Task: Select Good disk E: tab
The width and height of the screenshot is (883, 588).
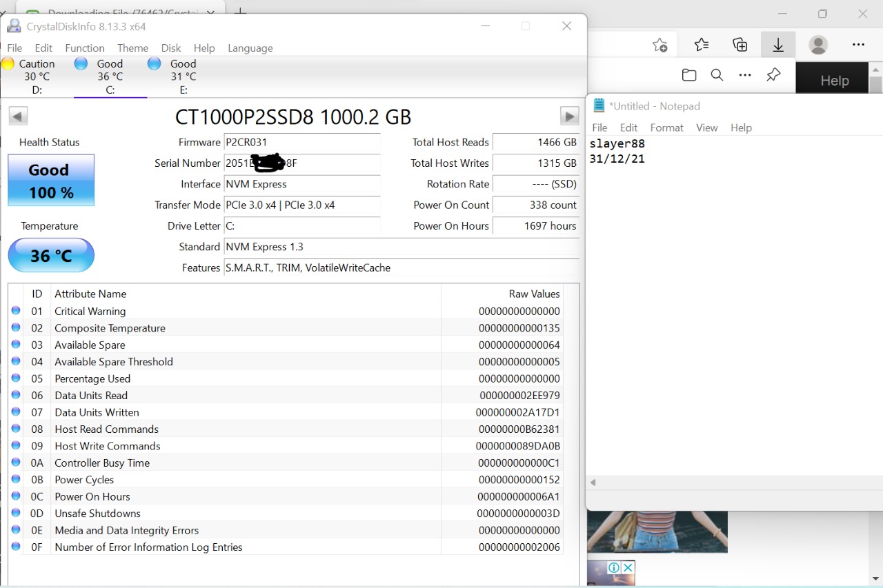Action: pos(175,76)
